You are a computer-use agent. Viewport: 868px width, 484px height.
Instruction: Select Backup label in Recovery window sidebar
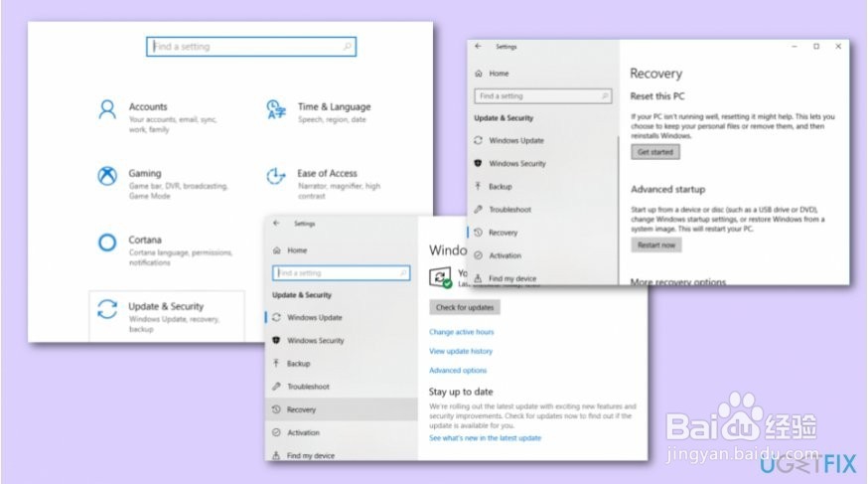click(501, 187)
